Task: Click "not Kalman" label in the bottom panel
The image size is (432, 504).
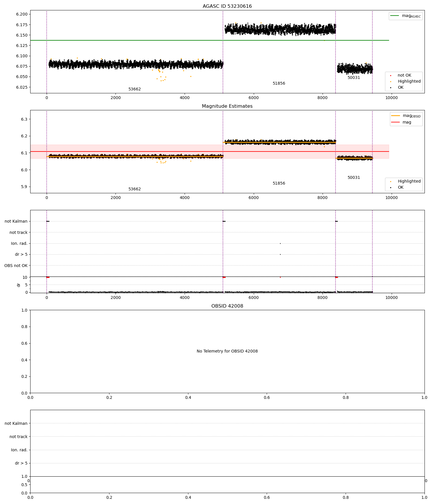Action: click(x=16, y=424)
